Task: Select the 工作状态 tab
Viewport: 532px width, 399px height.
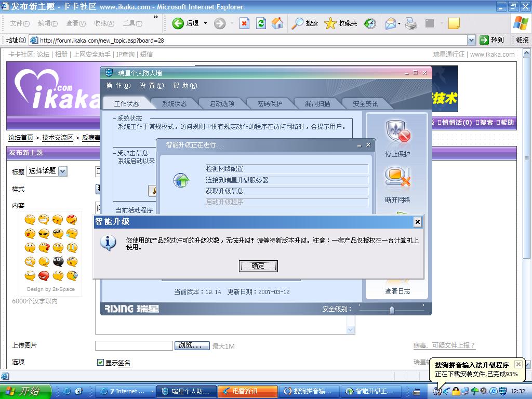Action: tap(126, 104)
